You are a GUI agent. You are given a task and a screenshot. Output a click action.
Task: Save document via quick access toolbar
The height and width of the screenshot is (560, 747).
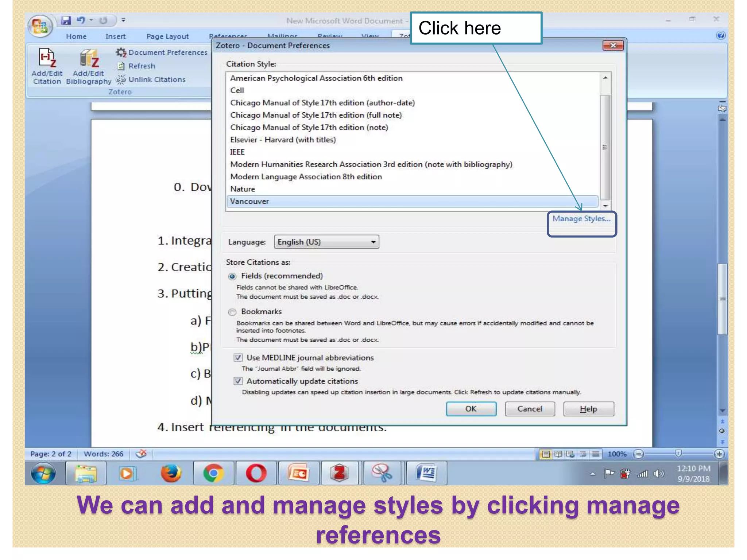[66, 20]
